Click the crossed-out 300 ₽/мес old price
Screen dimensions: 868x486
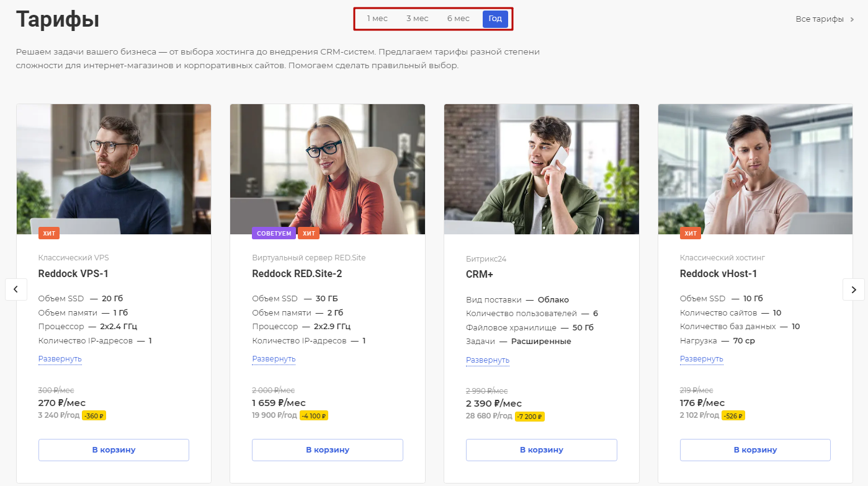(56, 391)
